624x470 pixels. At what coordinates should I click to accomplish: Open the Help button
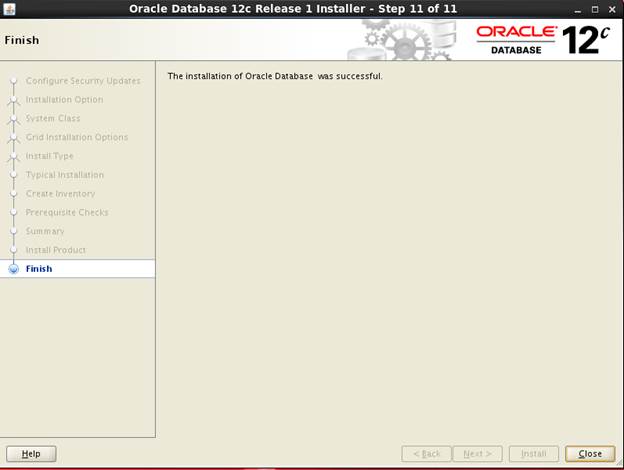pos(31,454)
